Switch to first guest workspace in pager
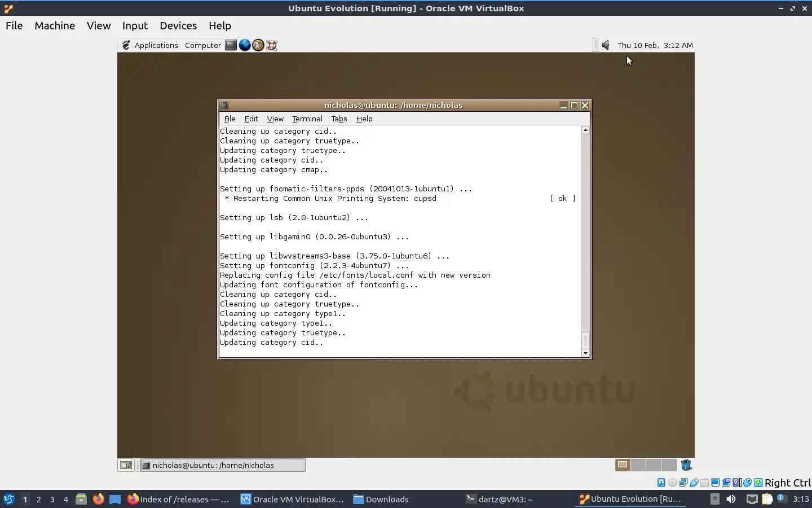 (623, 465)
